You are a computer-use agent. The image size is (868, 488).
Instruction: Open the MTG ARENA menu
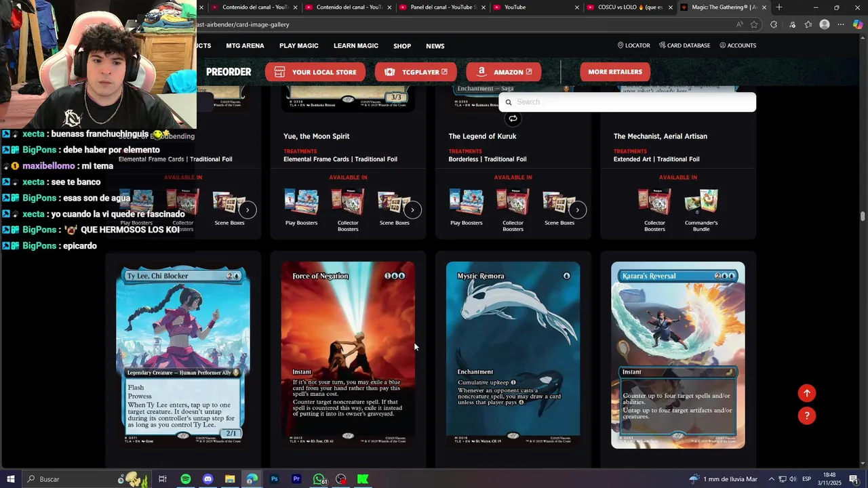pos(245,45)
